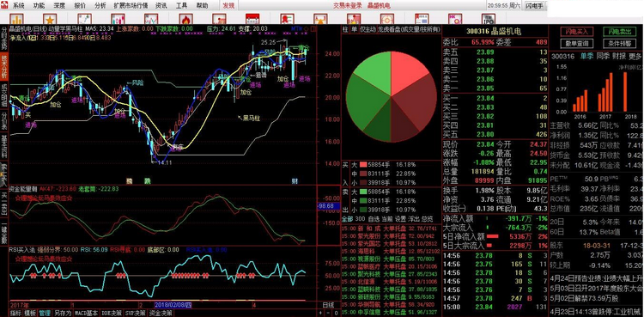The height and width of the screenshot is (317, 644).
Task: Click the 条件预警 button
Action: [x=619, y=43]
